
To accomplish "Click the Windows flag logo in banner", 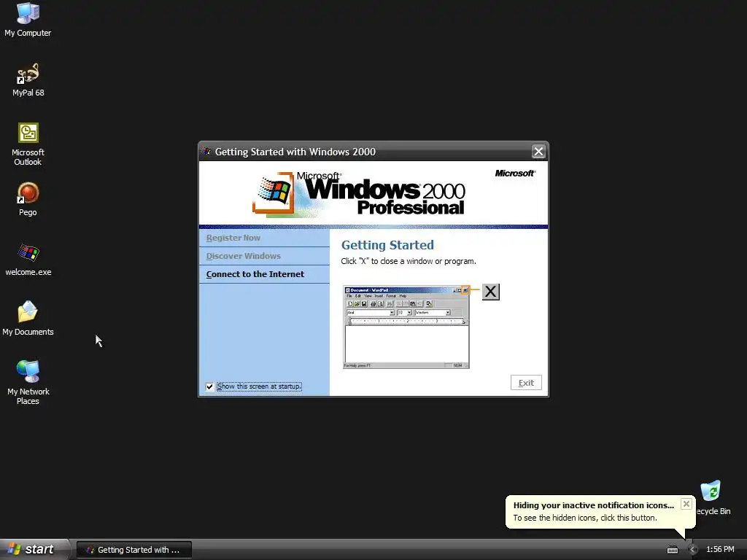I will [274, 193].
